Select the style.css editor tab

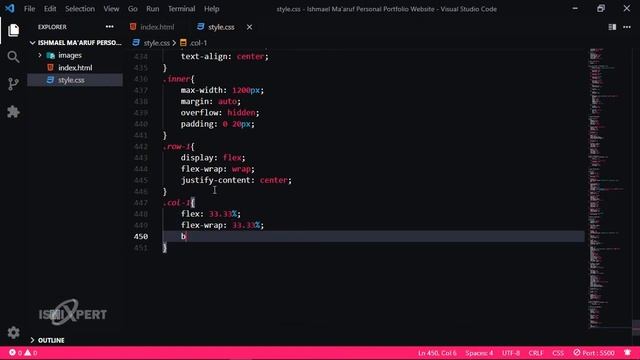click(x=221, y=27)
